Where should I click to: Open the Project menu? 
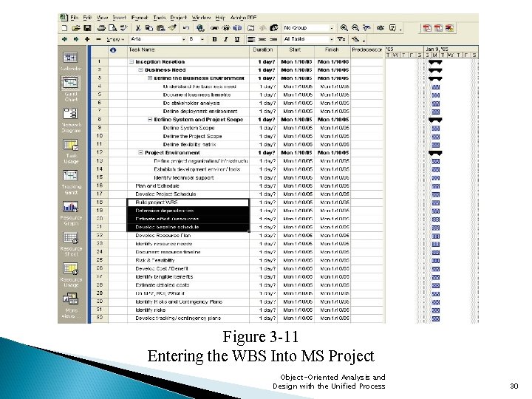pyautogui.click(x=178, y=17)
